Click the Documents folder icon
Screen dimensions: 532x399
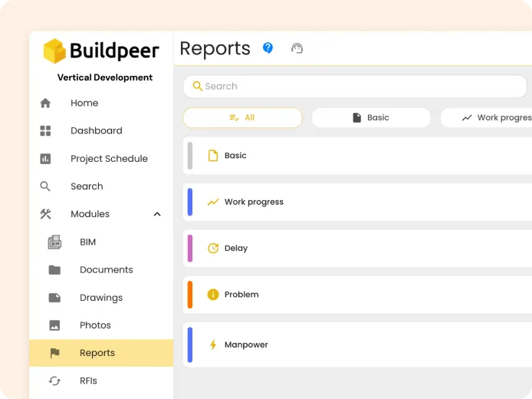(54, 269)
